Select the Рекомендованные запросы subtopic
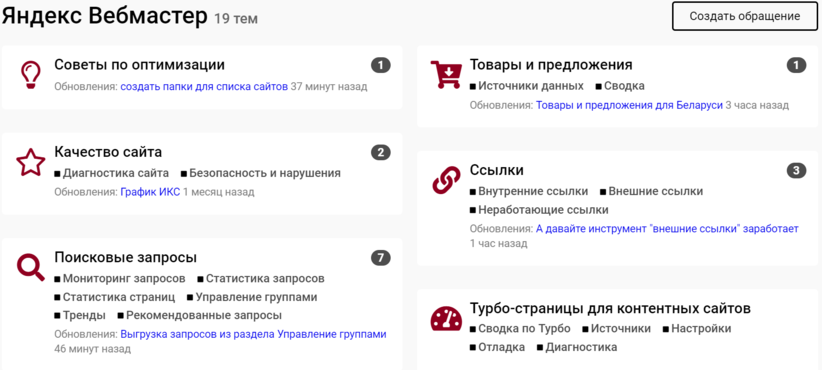The height and width of the screenshot is (370, 822). [x=200, y=315]
